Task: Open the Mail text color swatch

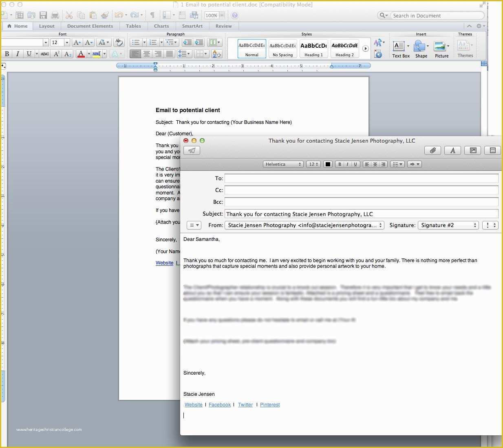Action: [x=328, y=164]
